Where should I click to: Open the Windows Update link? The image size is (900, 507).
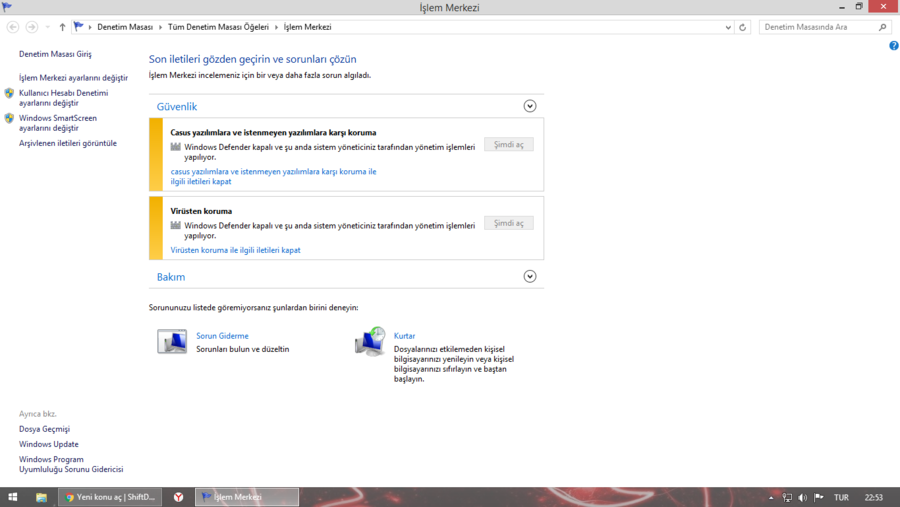[49, 444]
